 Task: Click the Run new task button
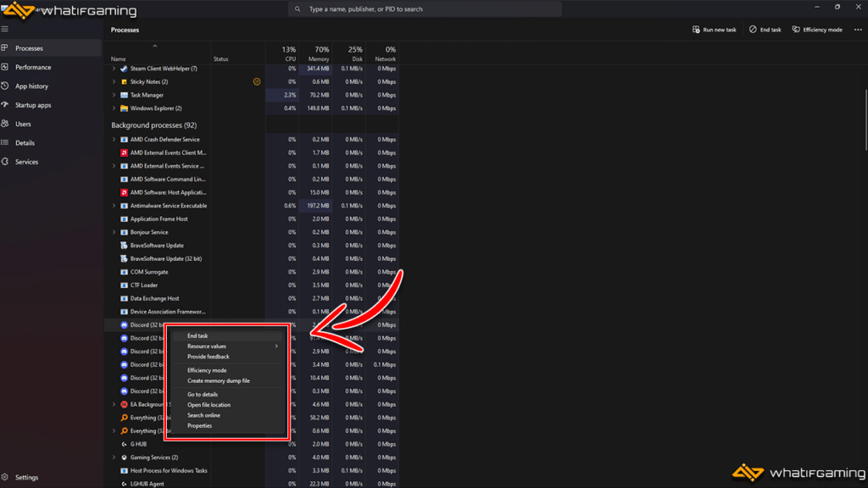714,30
